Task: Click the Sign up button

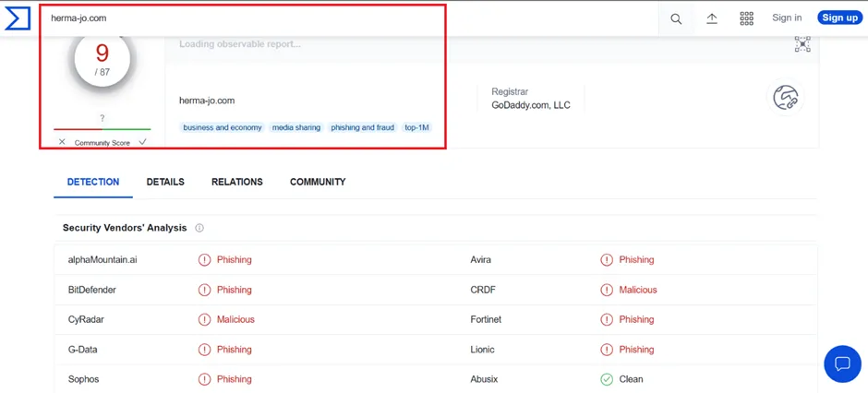Action: tap(839, 18)
